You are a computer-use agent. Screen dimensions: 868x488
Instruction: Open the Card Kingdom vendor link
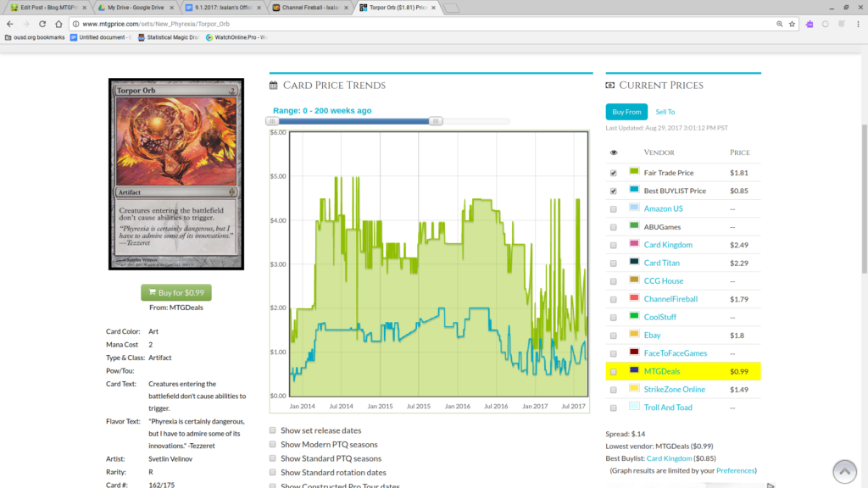668,245
